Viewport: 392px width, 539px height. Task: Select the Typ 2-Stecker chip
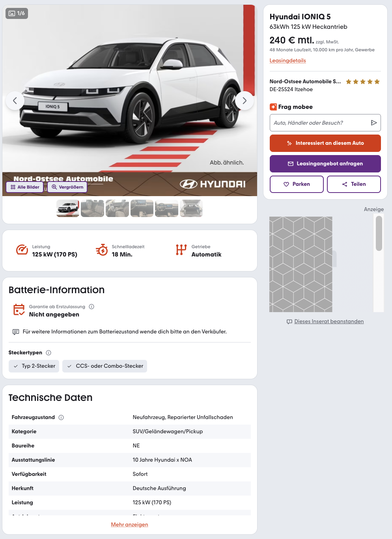click(x=34, y=366)
